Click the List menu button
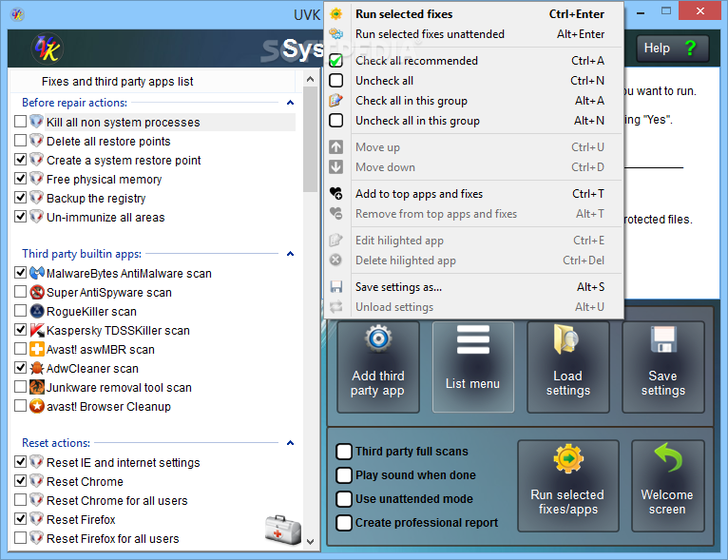 (x=472, y=367)
